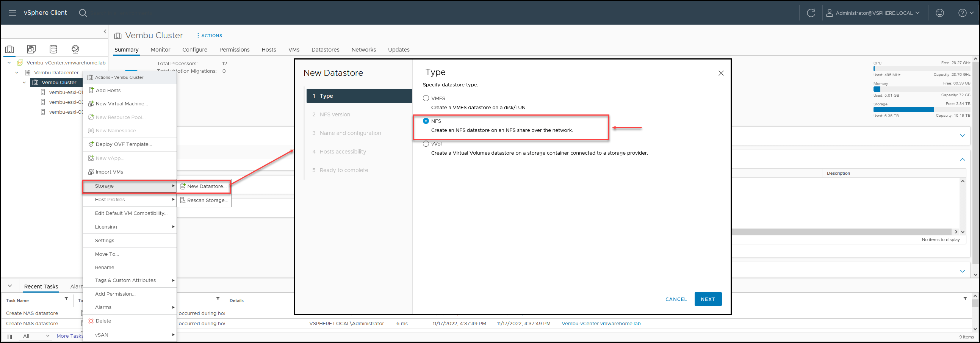Switch to Storage inventory view
Screen dimensions: 980x343
click(54, 49)
